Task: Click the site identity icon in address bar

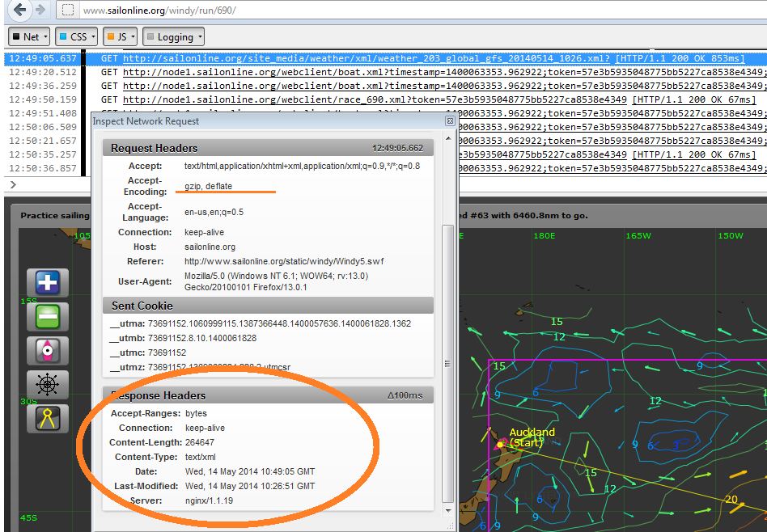Action: [69, 10]
